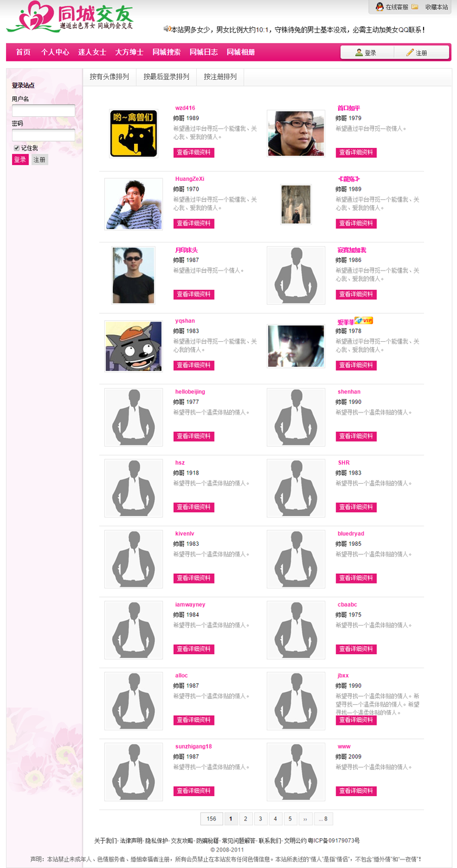Switch to 按最后登录排列 tab

click(x=166, y=77)
